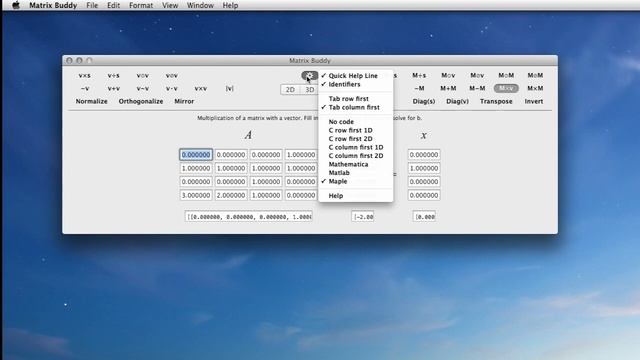Select C row first 2D code format

tap(356, 139)
